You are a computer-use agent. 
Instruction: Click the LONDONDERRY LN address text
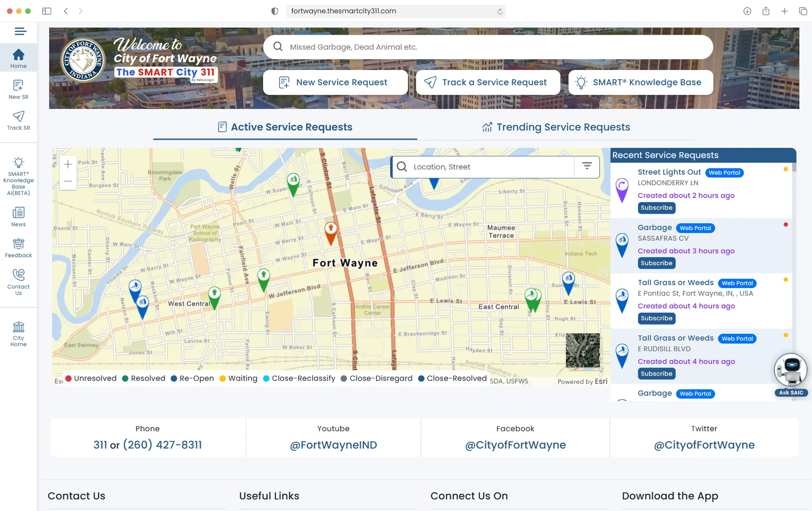pos(668,182)
